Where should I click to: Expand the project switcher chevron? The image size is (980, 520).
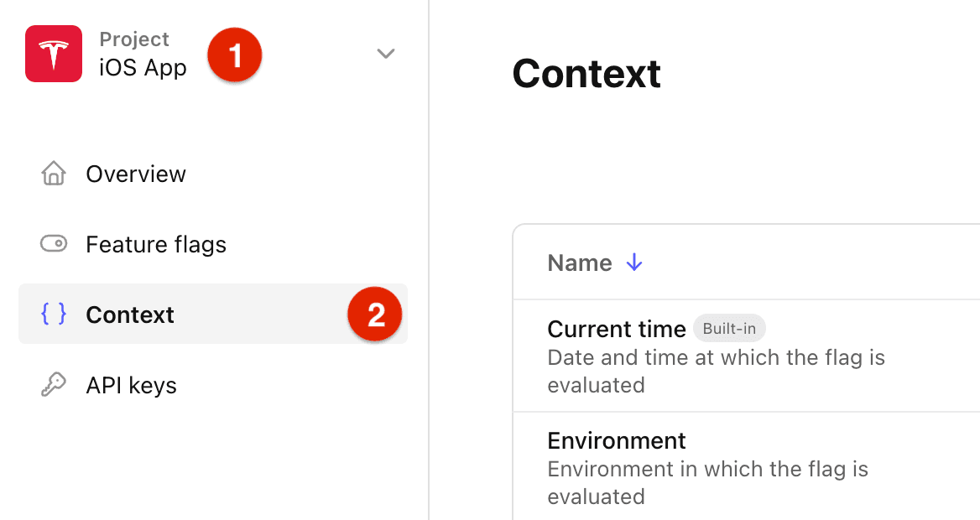[385, 54]
